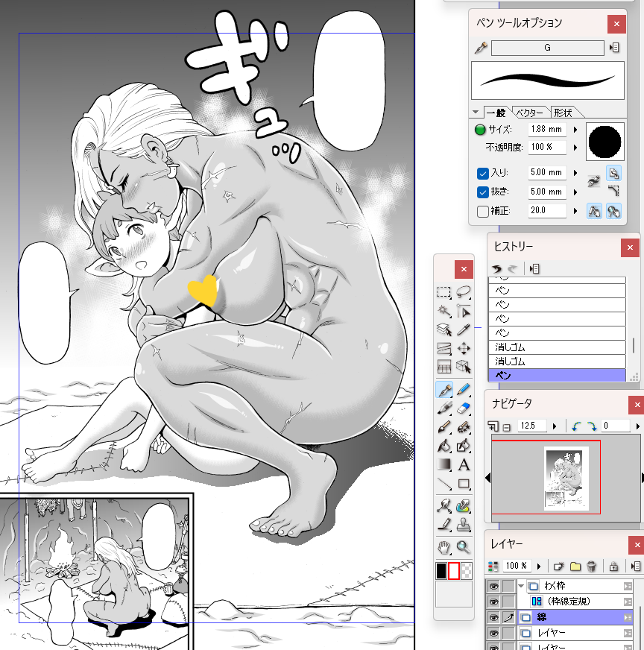Select the black foreground color swatch
Screen dimensions: 644x650
pyautogui.click(x=441, y=571)
